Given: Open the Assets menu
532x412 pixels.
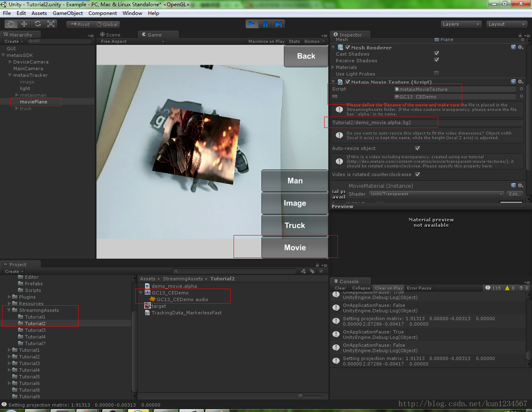Looking at the screenshot, I should click(x=39, y=13).
